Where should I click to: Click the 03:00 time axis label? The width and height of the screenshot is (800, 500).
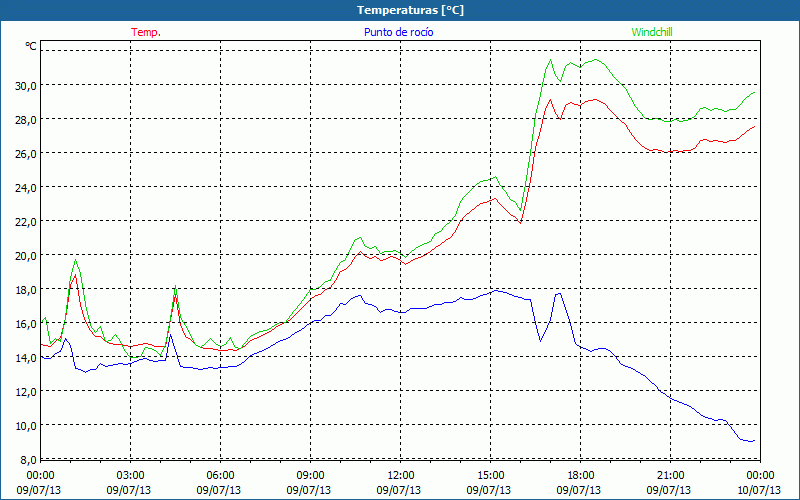[x=130, y=476]
